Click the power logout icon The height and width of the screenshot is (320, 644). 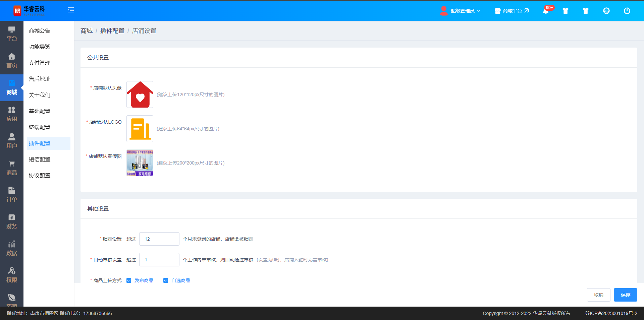[627, 11]
